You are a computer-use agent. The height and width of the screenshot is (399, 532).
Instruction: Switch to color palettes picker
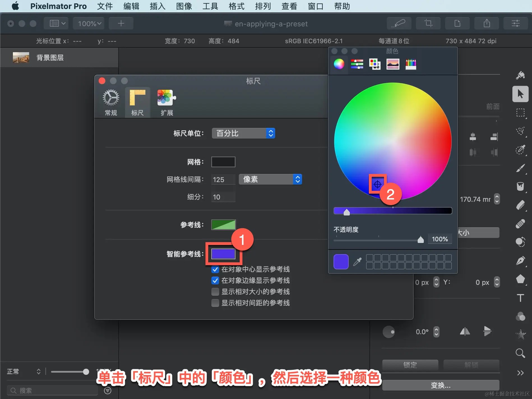pos(375,64)
